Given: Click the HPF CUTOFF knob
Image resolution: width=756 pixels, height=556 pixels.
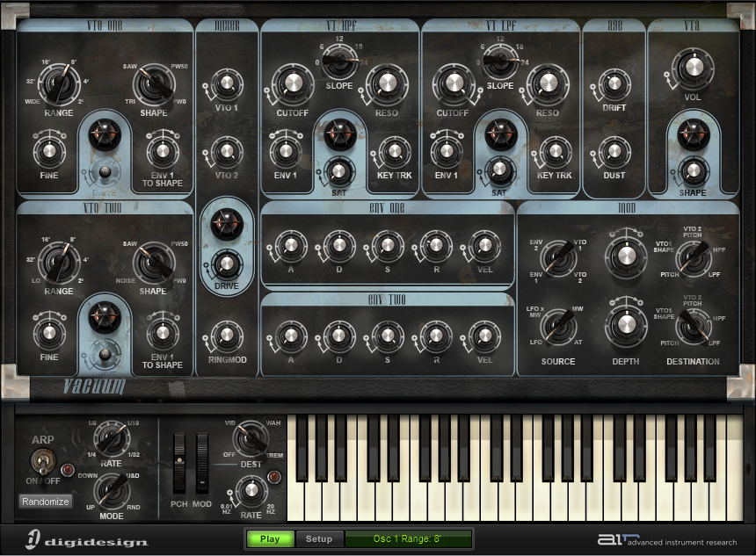Looking at the screenshot, I should (292, 83).
